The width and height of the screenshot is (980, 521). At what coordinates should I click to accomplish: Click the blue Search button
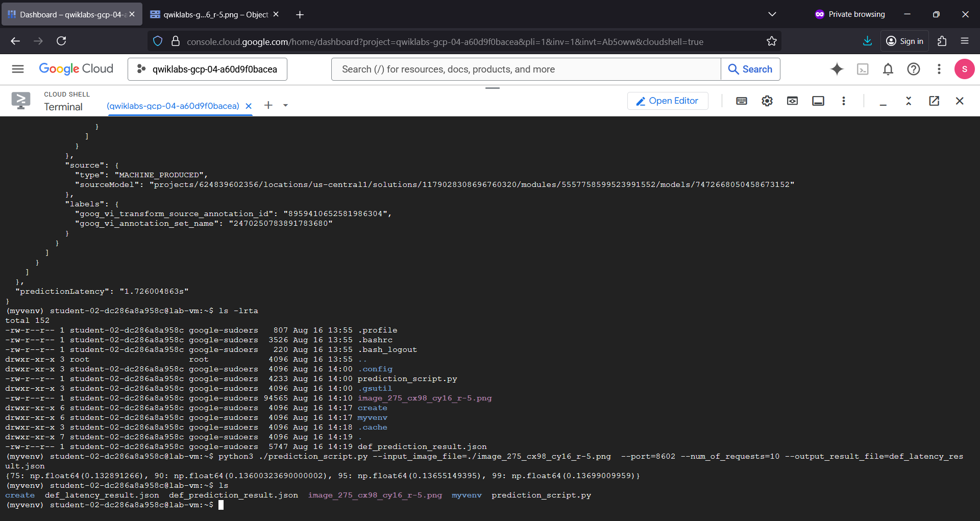[750, 69]
